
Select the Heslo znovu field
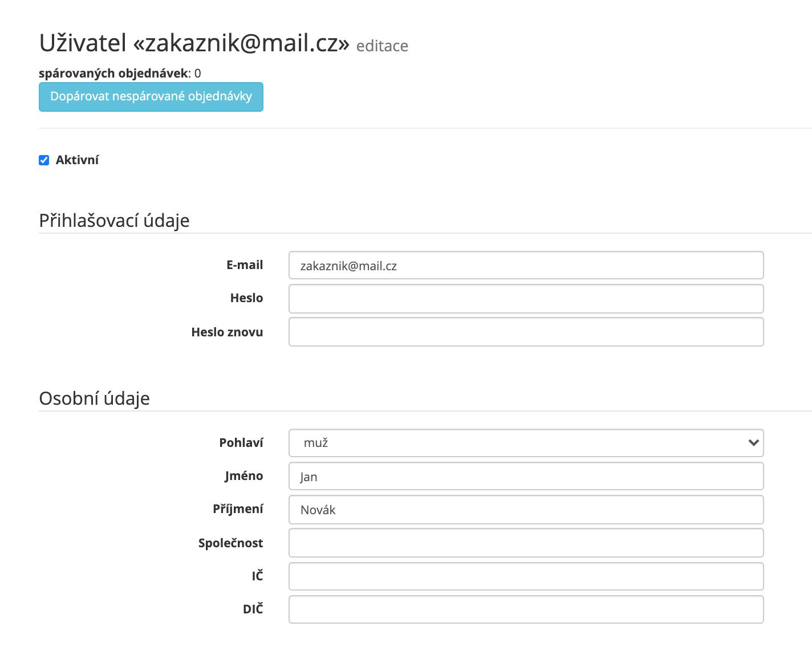(x=526, y=332)
